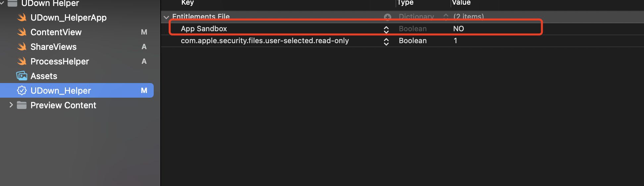Image resolution: width=644 pixels, height=186 pixels.
Task: Open the App Sandbox key stepper
Action: click(386, 29)
